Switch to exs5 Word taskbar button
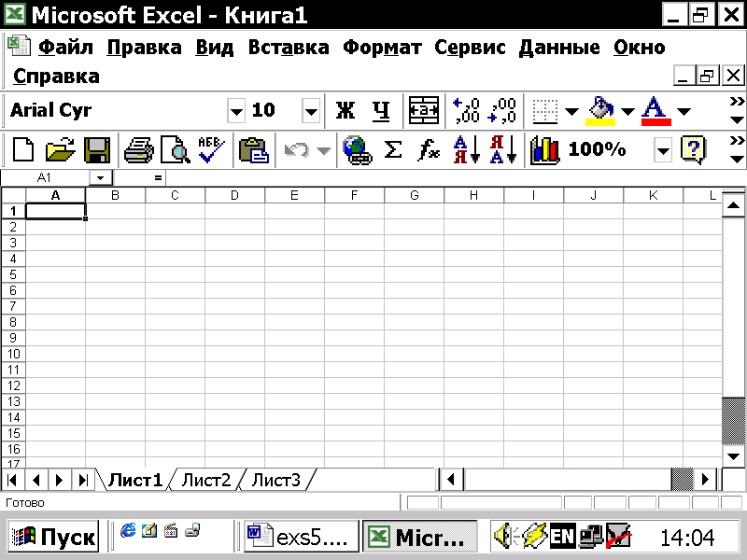This screenshot has height=560, width=747. 301,538
